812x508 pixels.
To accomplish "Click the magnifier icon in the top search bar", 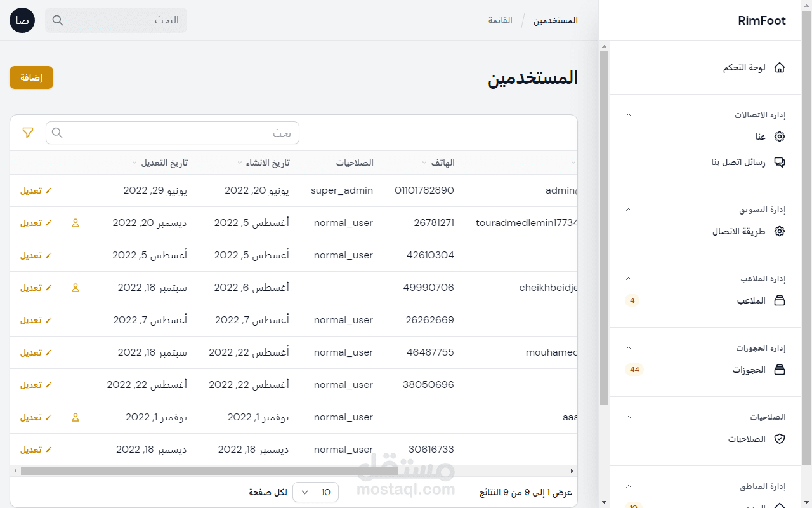I will click(58, 20).
